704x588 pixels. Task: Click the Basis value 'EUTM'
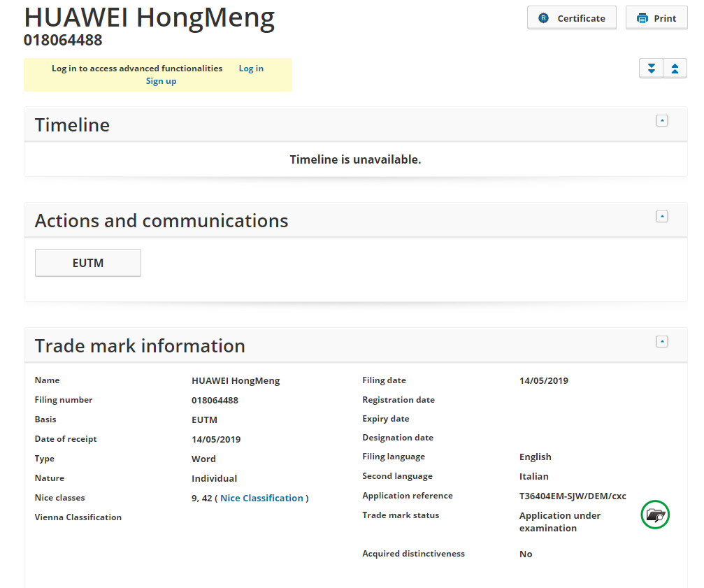click(204, 420)
